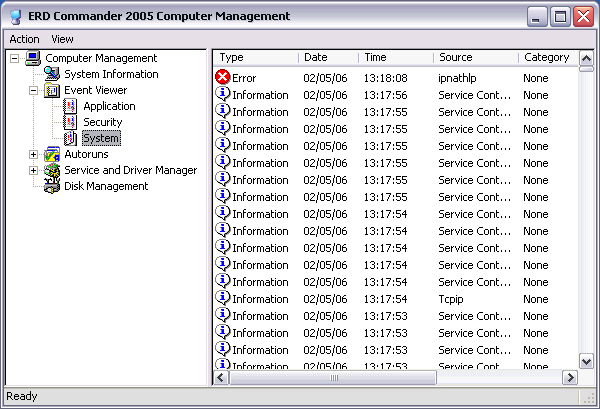Expand the Autoruns node

34,155
